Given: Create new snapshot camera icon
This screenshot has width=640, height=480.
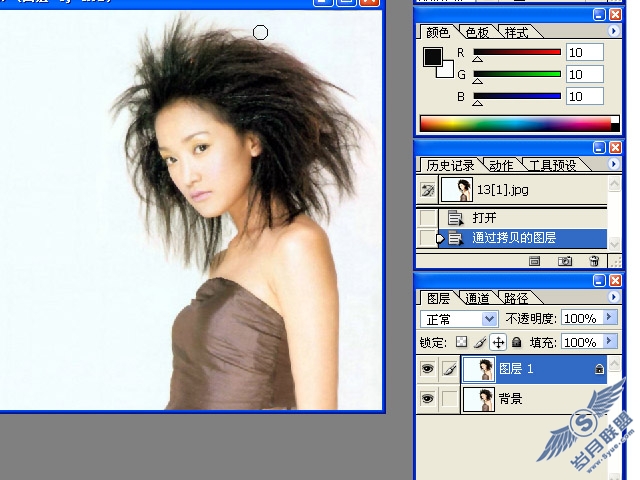Looking at the screenshot, I should click(x=565, y=261).
